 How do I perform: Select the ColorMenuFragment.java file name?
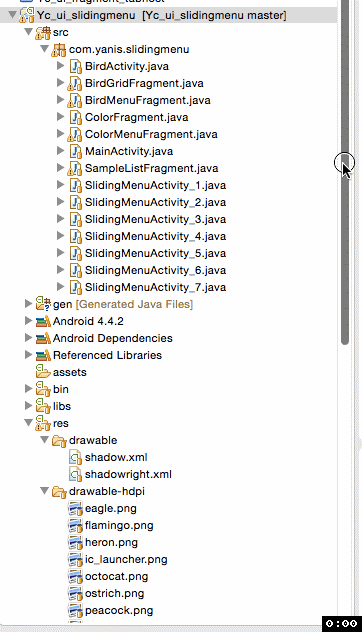click(x=151, y=134)
